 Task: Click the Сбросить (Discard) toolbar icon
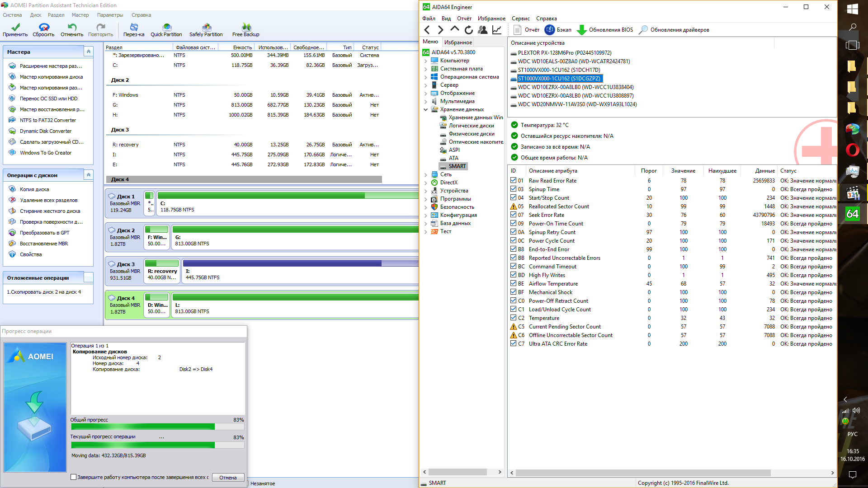[x=43, y=27]
